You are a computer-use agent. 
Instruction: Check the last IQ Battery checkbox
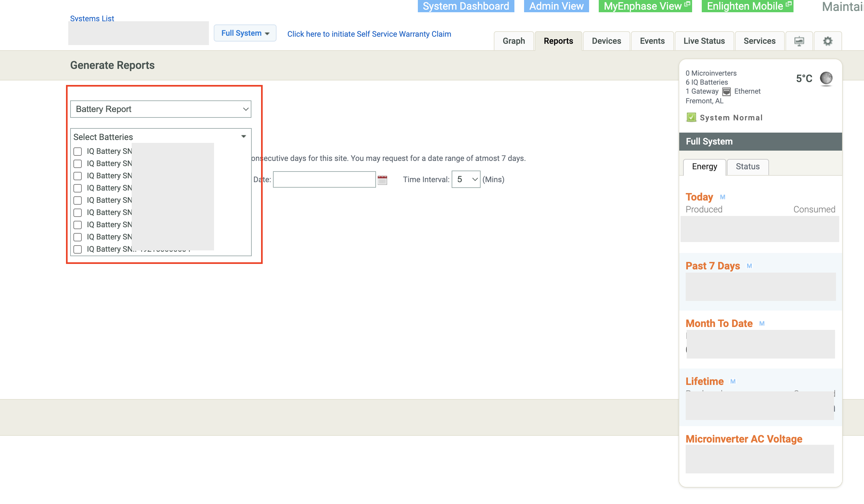78,249
